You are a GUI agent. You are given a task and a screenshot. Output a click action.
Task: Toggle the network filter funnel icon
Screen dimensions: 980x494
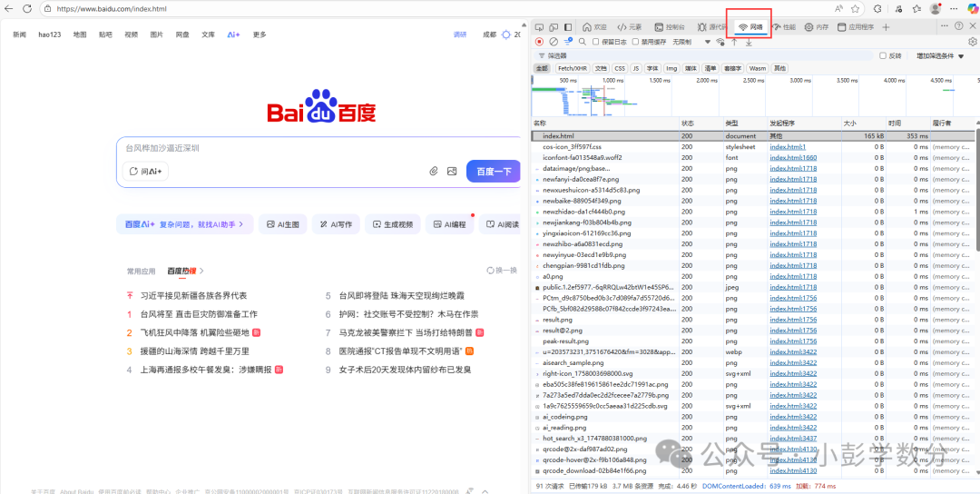568,42
